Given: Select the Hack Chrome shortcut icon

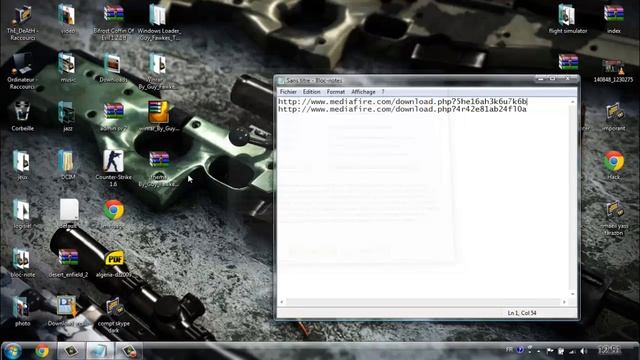Looking at the screenshot, I should (613, 165).
